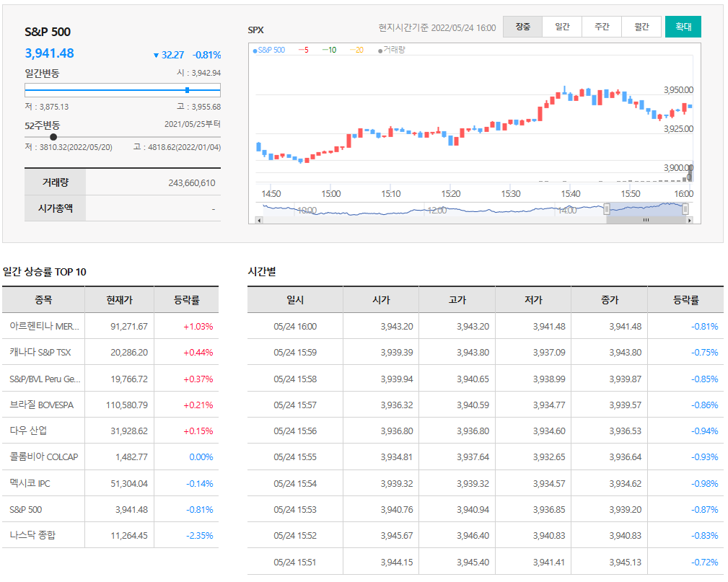The image size is (728, 582).
Task: Select the 05/24 15:59 time row
Action: [486, 352]
